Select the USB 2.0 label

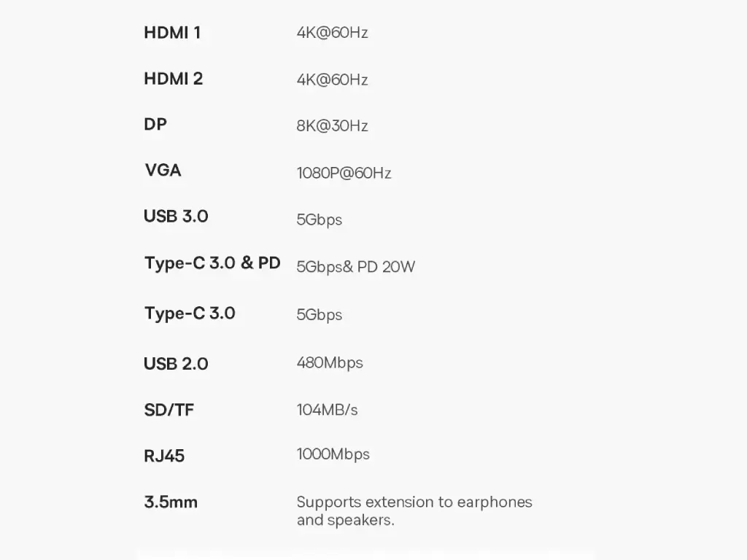tap(176, 364)
